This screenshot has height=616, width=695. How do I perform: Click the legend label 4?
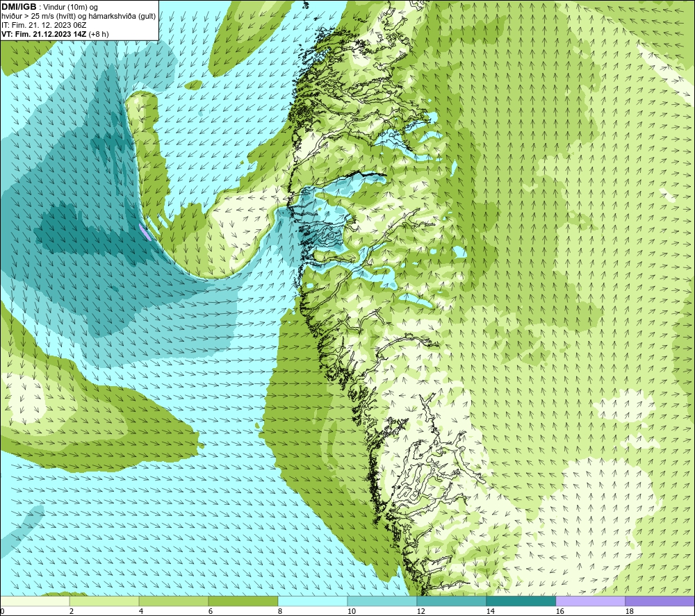pos(141,611)
